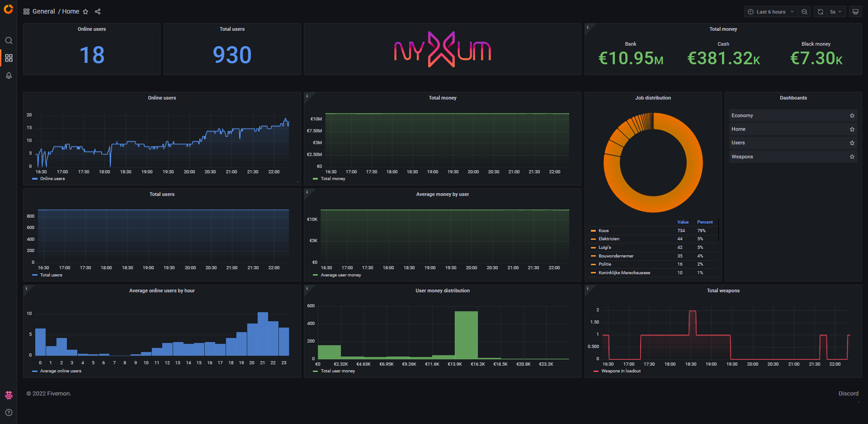
Task: Click the Grafana logo home icon
Action: (8, 9)
